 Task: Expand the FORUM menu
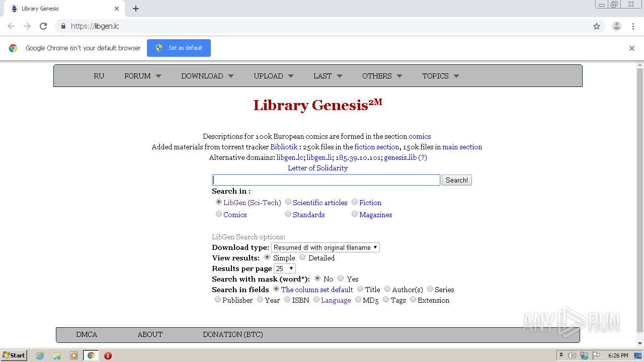click(x=143, y=76)
